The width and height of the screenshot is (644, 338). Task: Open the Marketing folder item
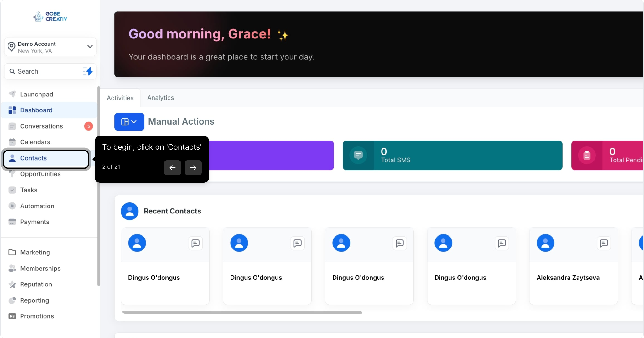click(35, 253)
